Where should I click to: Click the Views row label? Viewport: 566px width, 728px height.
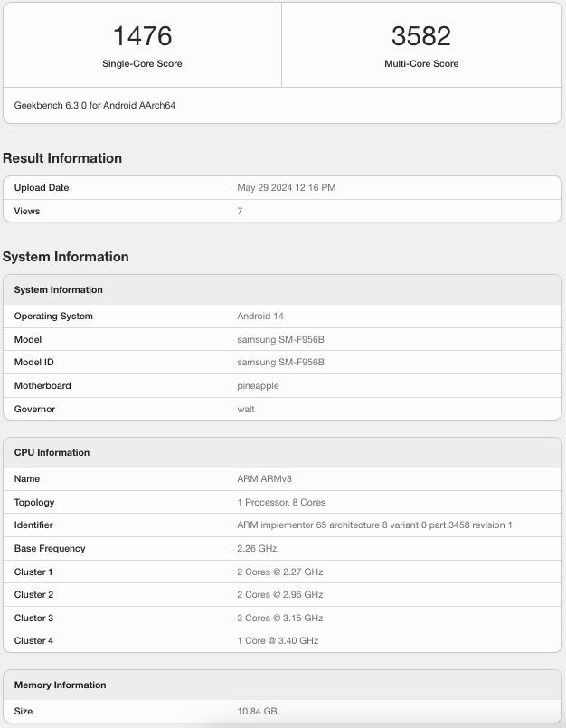coord(27,211)
